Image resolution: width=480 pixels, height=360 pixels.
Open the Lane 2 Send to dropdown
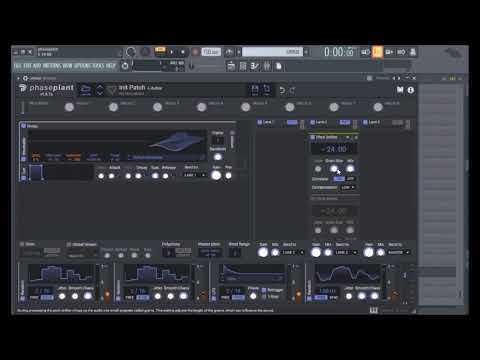click(x=346, y=252)
